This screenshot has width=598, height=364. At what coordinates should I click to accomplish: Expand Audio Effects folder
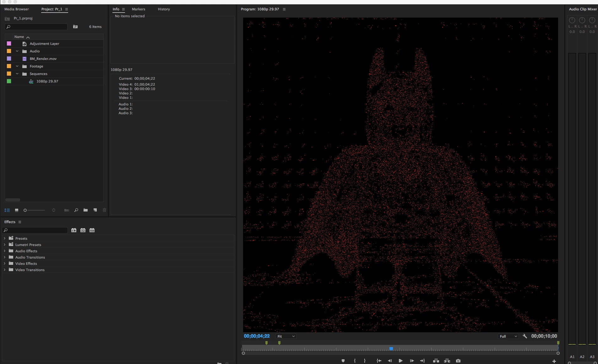(x=4, y=251)
